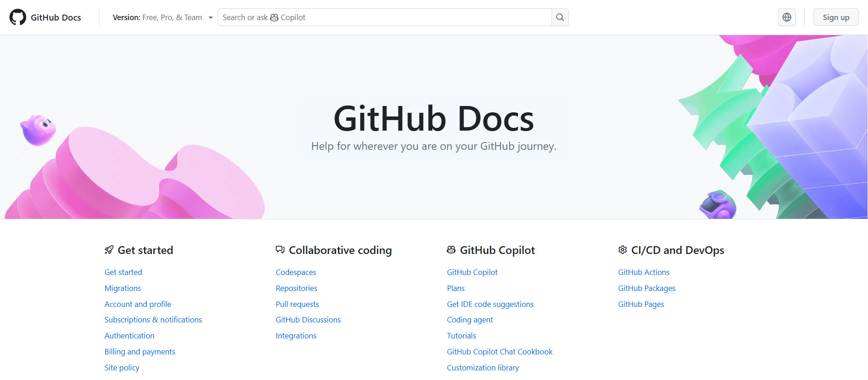Open the Migrations link

point(123,288)
